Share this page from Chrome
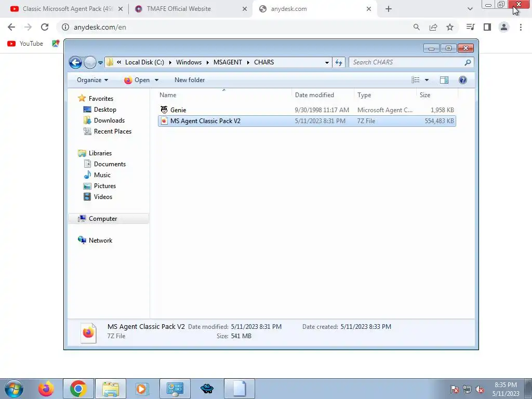Image resolution: width=532 pixels, height=399 pixels. pos(433,27)
